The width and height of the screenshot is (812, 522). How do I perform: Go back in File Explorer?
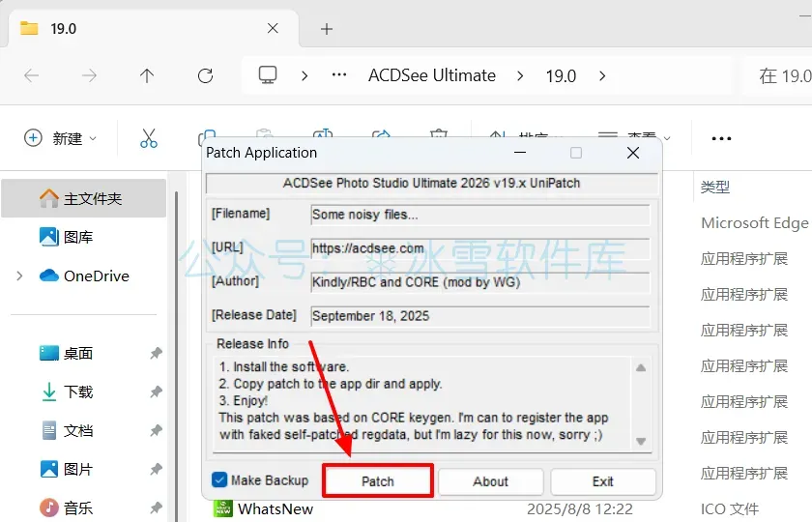pyautogui.click(x=32, y=75)
